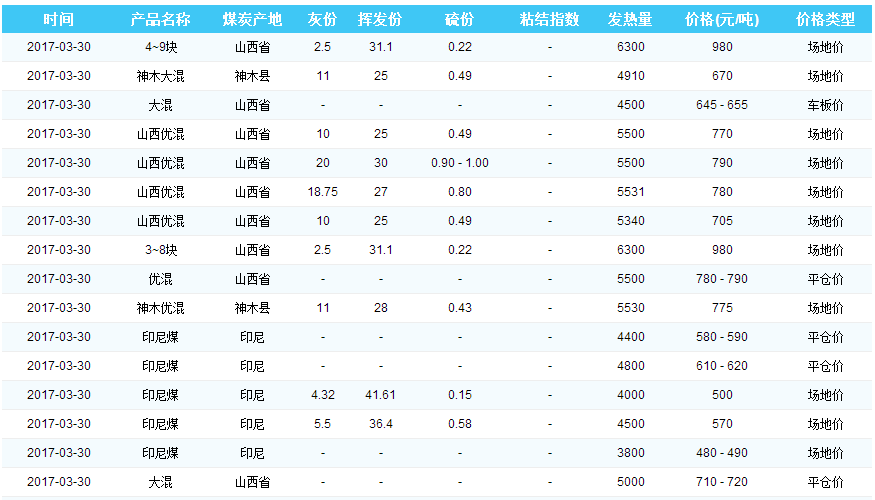875x500 pixels.
Task: Click the 价格(元/吨) column header
Action: (x=722, y=19)
